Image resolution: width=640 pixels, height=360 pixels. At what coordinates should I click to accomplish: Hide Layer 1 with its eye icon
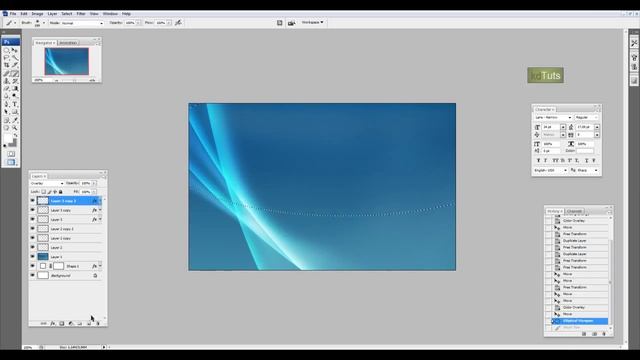pyautogui.click(x=32, y=257)
